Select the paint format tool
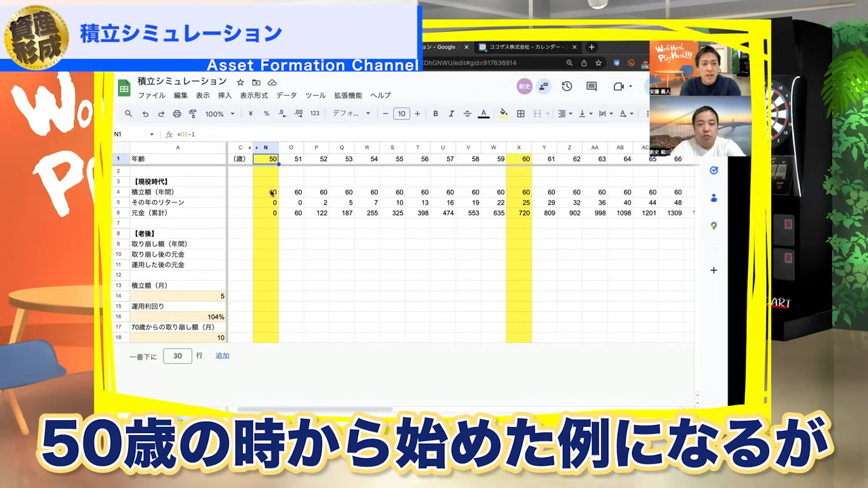Screen dimensions: 868x488 (x=193, y=113)
